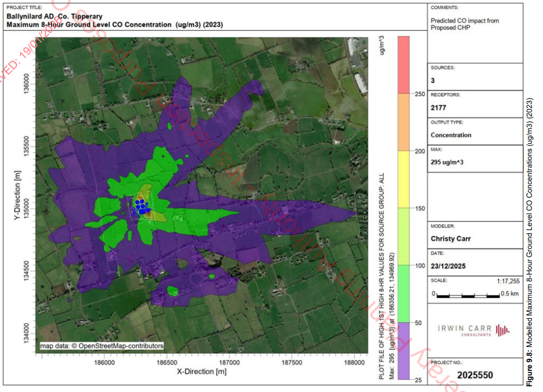Select the modeler name Christy Carr
543x392 pixels.
pyautogui.click(x=449, y=239)
